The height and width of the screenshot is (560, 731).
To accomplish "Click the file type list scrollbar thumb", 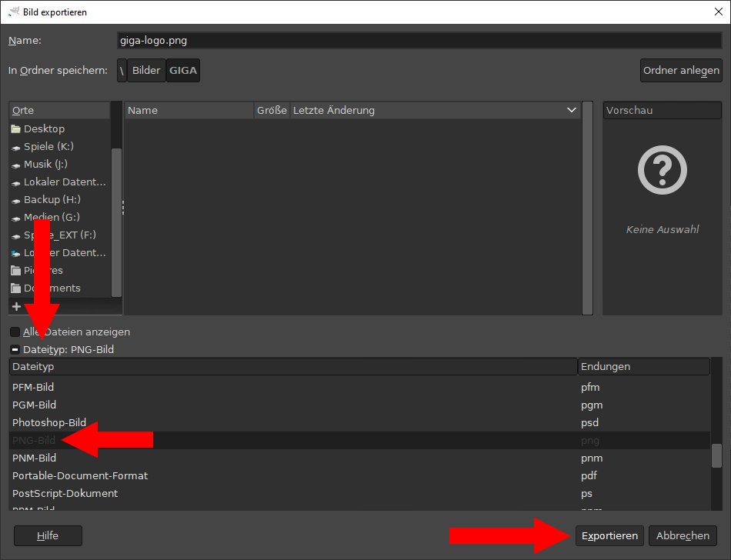I will [x=716, y=455].
